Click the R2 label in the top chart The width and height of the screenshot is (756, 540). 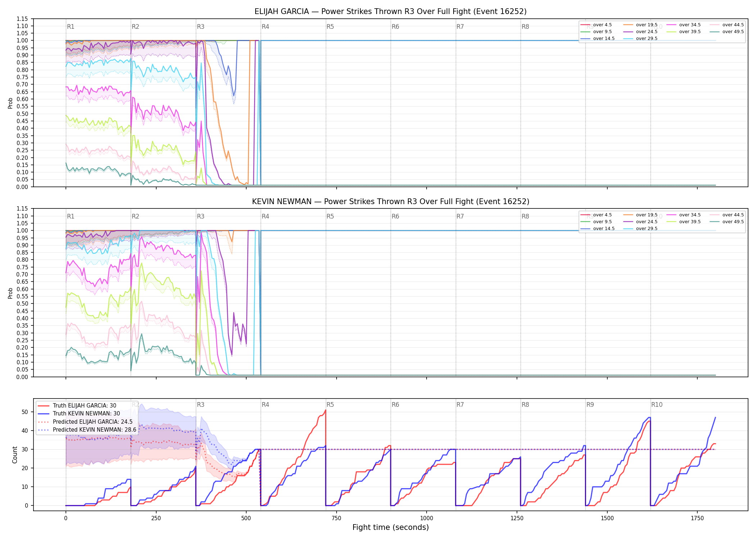click(135, 27)
